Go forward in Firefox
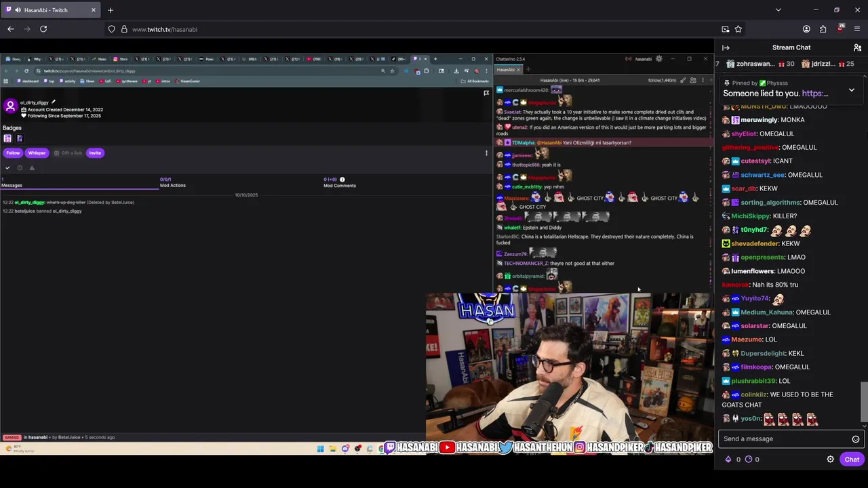 [x=27, y=29]
